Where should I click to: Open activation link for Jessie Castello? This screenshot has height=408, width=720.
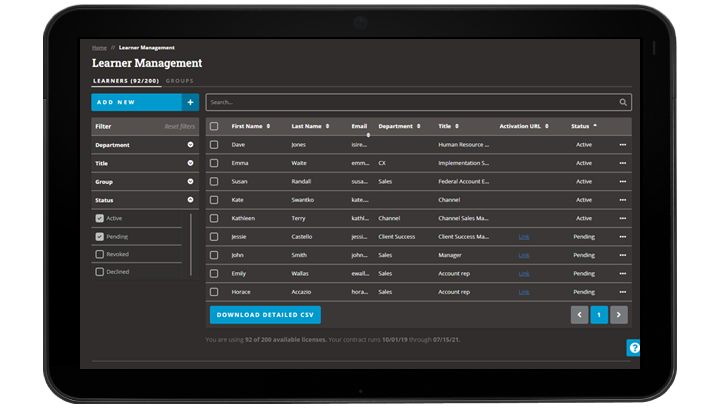(524, 237)
